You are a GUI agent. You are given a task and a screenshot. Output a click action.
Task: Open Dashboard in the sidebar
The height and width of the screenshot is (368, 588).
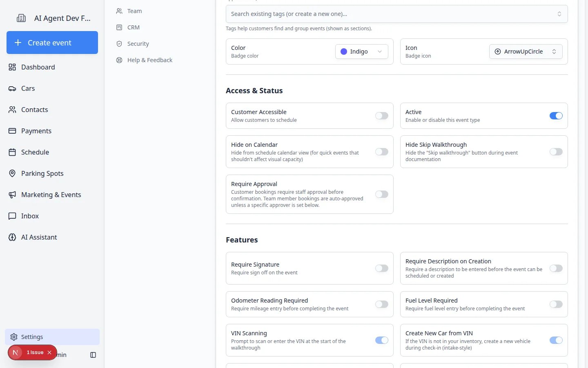click(x=52, y=67)
